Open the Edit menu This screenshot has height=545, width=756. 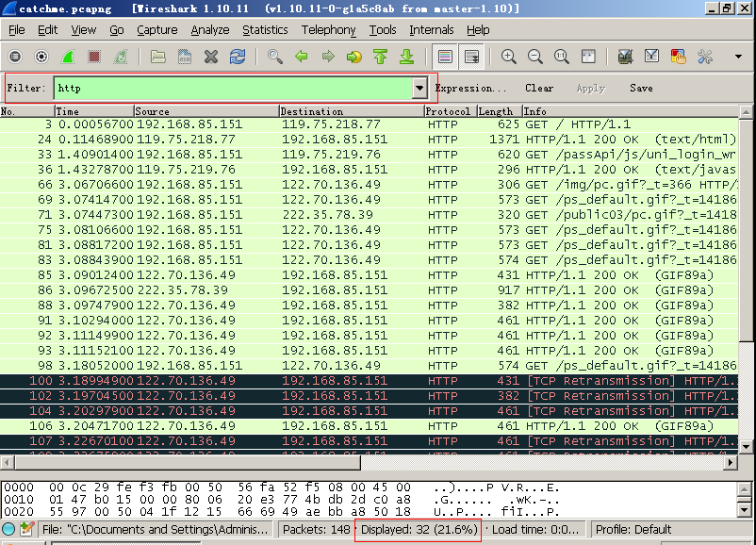(x=48, y=30)
